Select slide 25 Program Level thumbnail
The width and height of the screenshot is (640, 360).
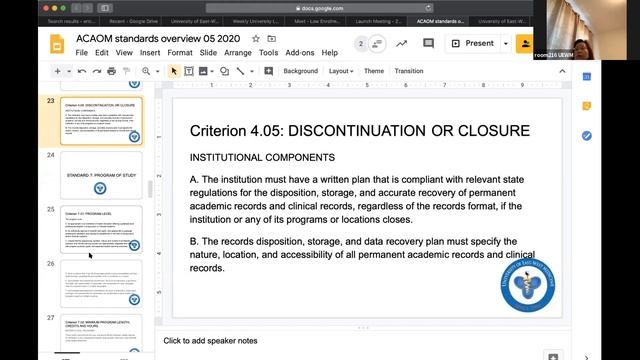coord(101,230)
